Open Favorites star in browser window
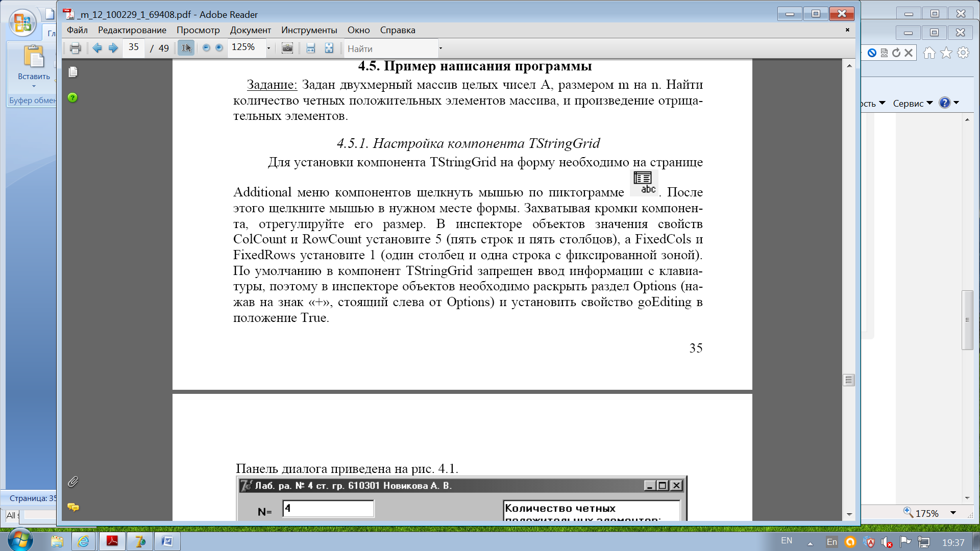 click(x=946, y=53)
